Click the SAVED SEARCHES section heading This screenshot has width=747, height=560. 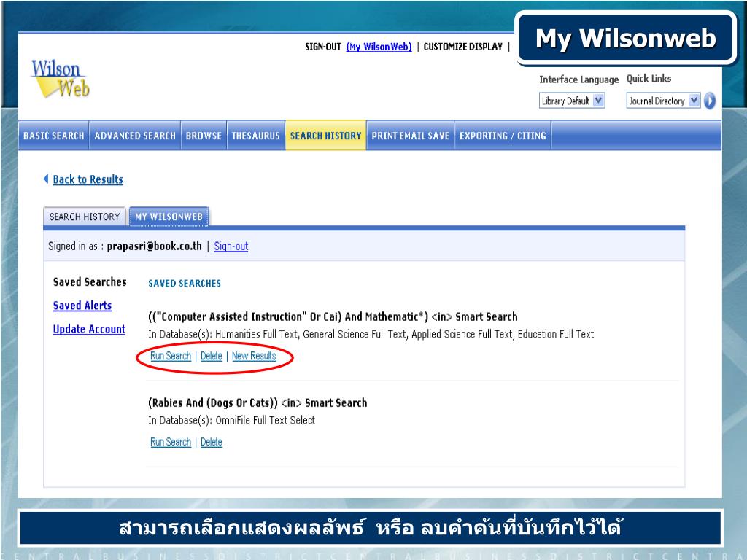pyautogui.click(x=185, y=284)
